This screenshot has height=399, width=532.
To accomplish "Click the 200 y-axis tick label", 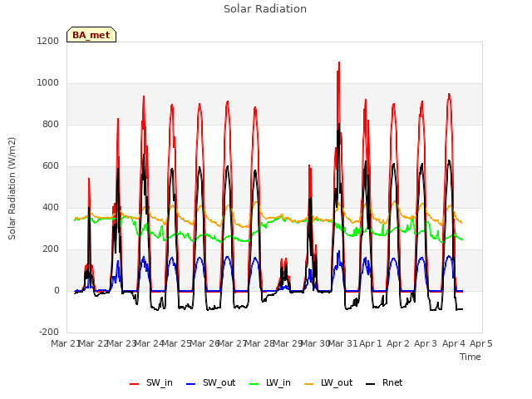I will 51,249.
